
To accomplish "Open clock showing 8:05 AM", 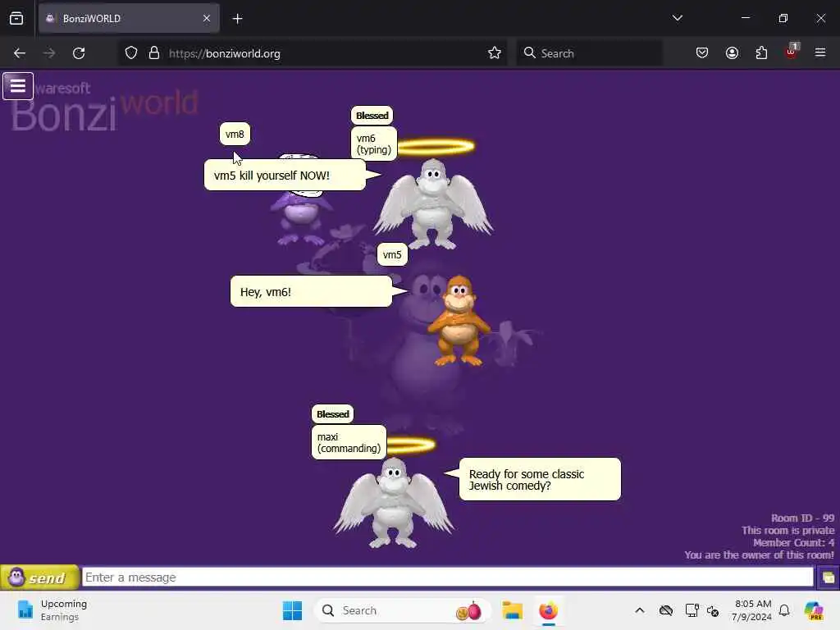I will [x=752, y=610].
